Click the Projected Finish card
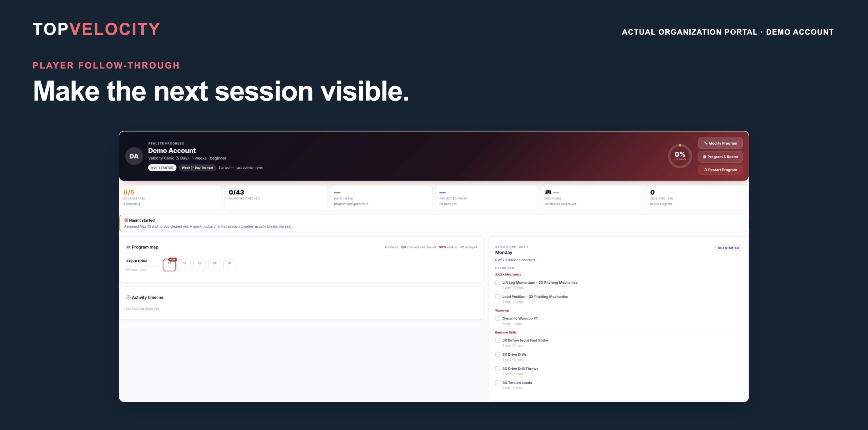868x430 pixels. point(487,198)
